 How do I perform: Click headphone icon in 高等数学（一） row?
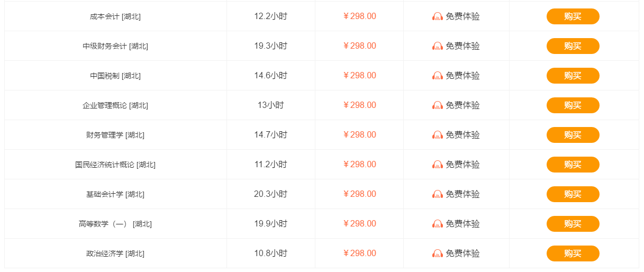coord(438,224)
